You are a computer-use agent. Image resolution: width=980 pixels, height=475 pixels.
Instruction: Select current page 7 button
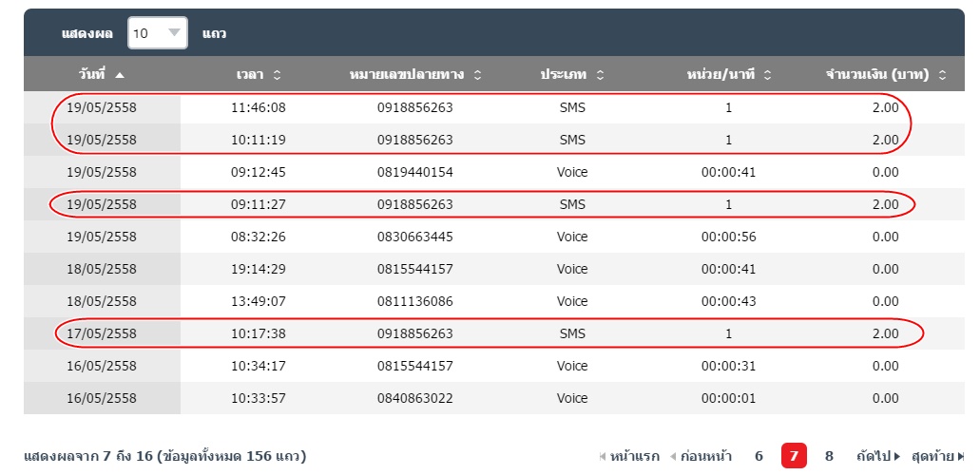pos(794,456)
